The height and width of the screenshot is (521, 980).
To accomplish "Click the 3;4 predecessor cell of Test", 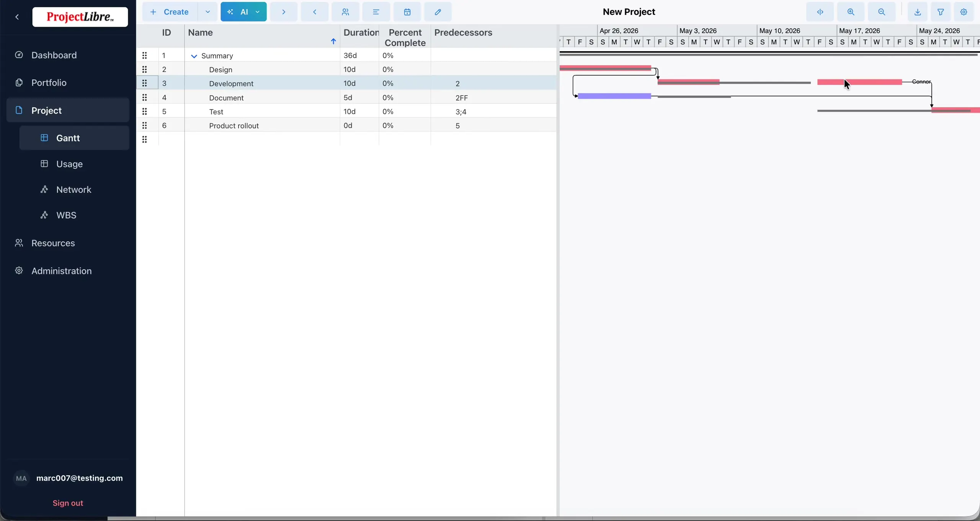I will [x=493, y=111].
